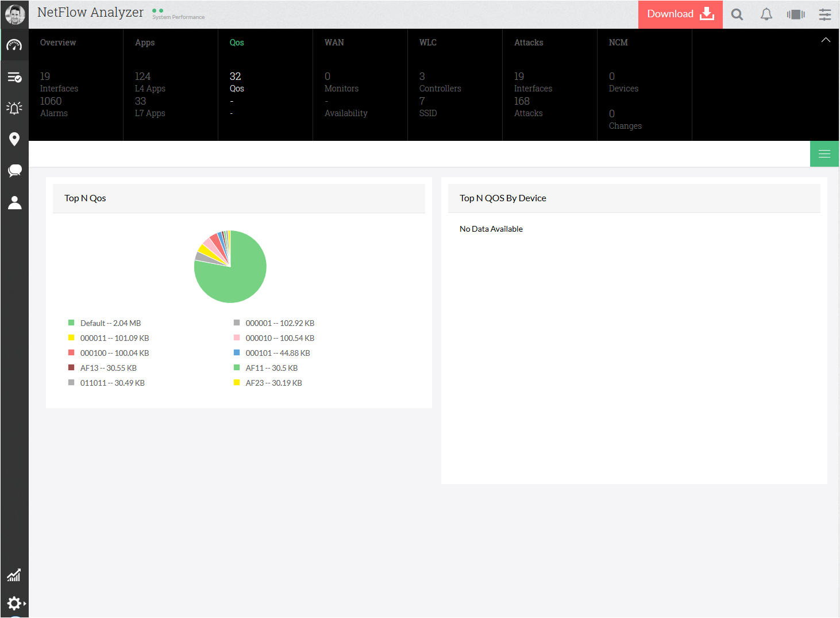Click the blue 000101 legend swatch
Image resolution: width=840 pixels, height=618 pixels.
click(237, 352)
